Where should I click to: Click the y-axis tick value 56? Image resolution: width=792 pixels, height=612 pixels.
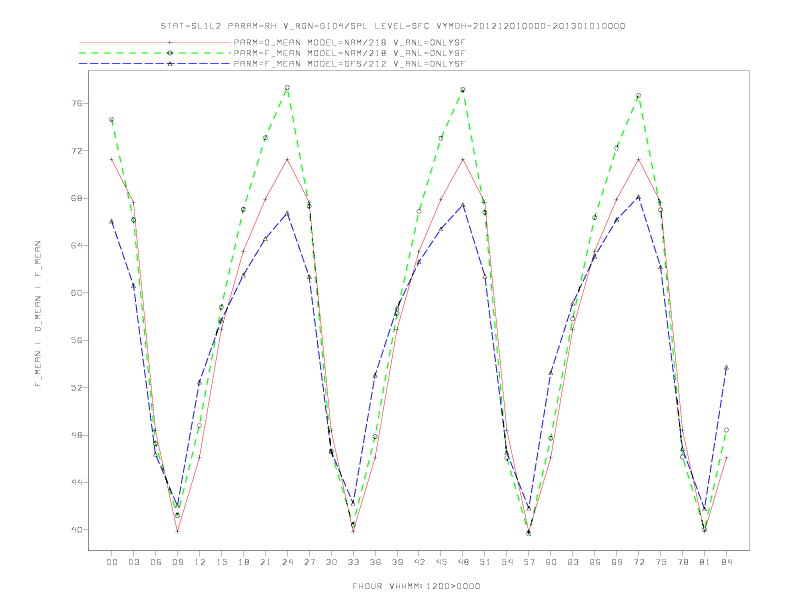pos(76,340)
